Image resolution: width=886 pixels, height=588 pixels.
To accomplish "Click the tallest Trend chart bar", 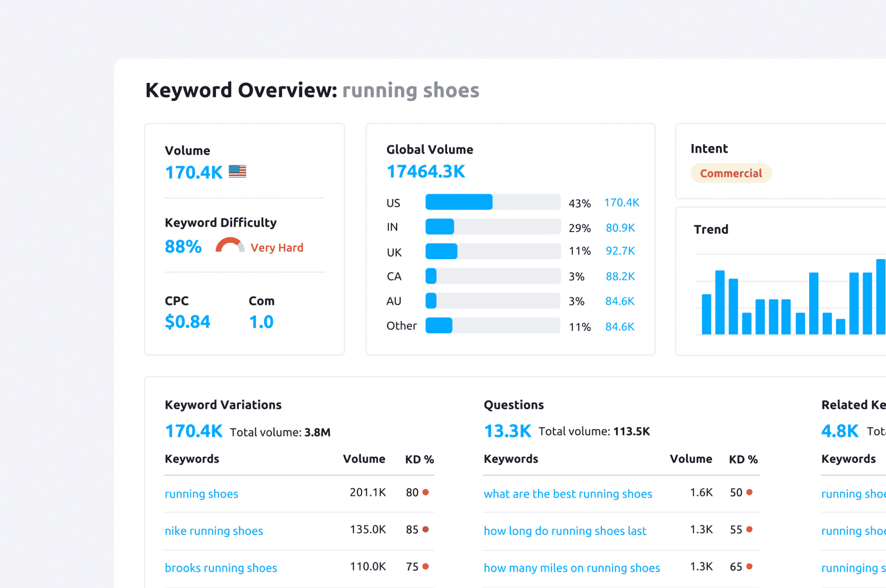I will [881, 297].
